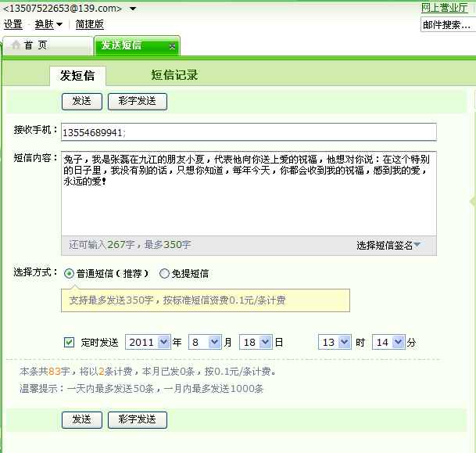Open the 换肤 skin dropdown
Viewport: 476px width, 453px height.
click(48, 24)
